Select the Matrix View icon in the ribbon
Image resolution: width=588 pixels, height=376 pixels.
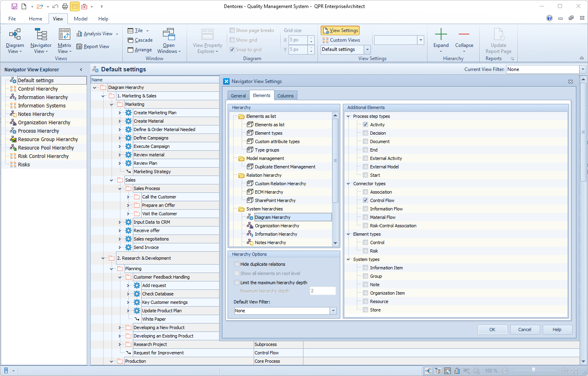pos(64,39)
